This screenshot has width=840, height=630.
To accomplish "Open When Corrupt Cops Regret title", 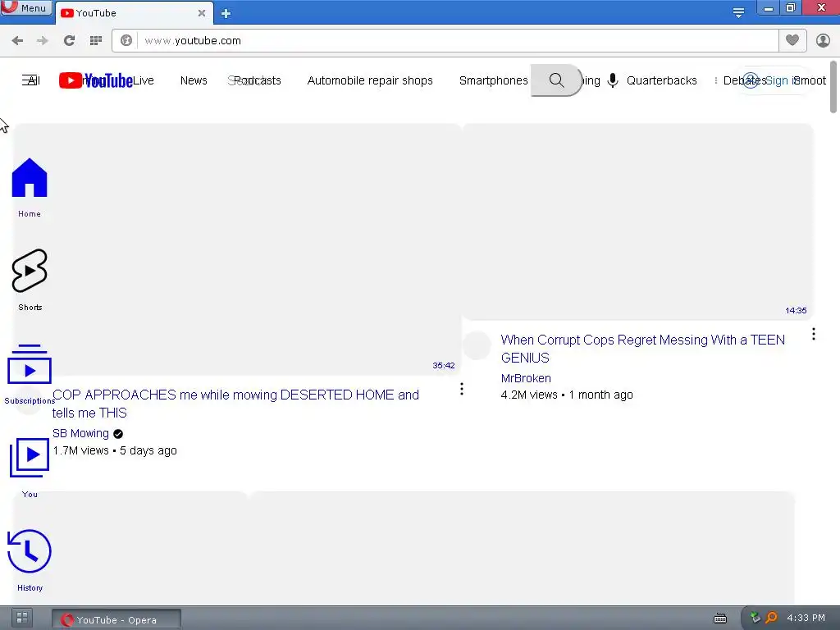I will click(643, 349).
